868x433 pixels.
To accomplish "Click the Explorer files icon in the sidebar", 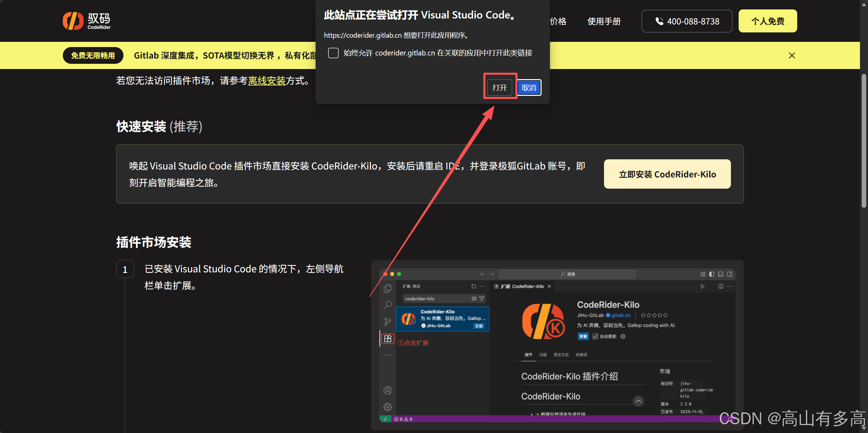I will coord(387,289).
